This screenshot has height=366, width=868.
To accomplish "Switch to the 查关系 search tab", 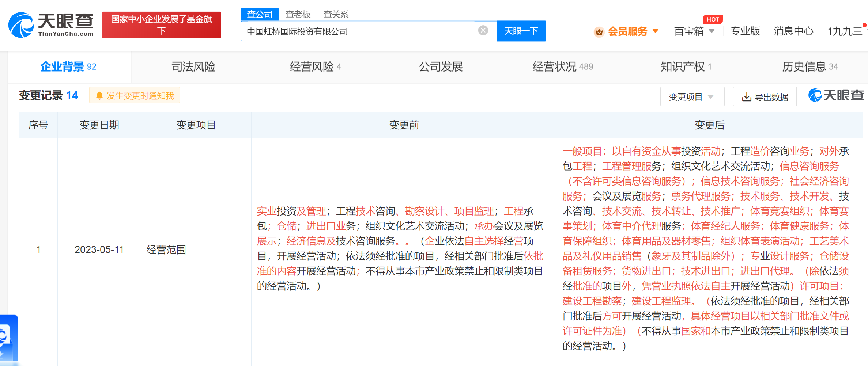I will coord(336,14).
